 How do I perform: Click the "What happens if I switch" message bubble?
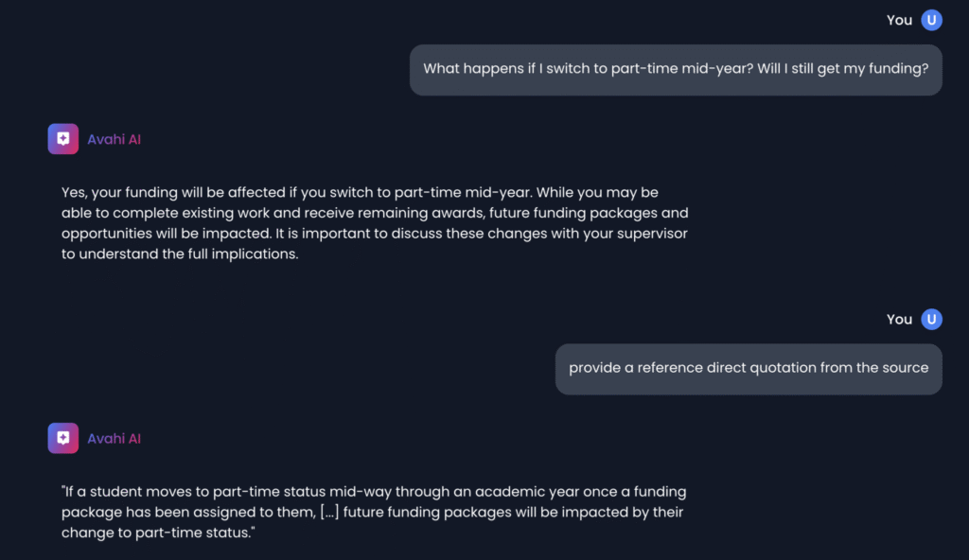coord(676,69)
